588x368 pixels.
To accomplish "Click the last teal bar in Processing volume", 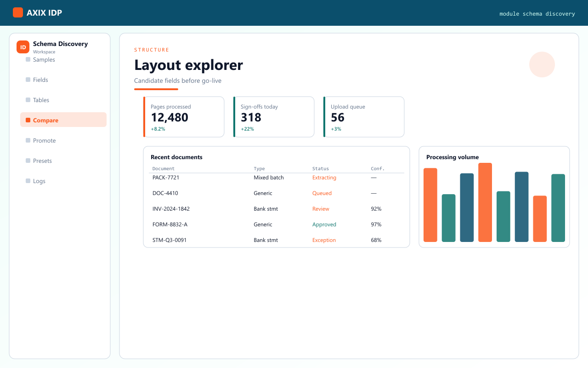I will click(558, 208).
